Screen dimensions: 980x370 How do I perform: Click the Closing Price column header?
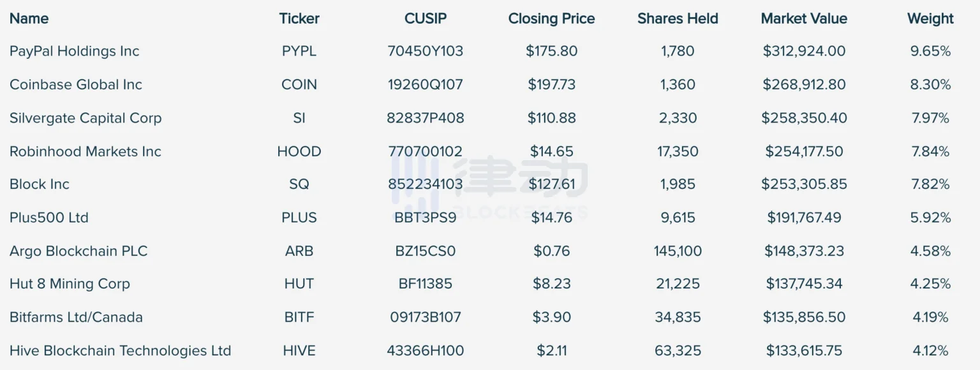pyautogui.click(x=551, y=18)
